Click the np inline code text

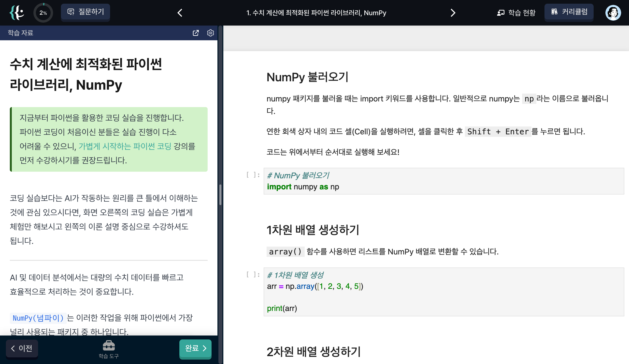[529, 99]
